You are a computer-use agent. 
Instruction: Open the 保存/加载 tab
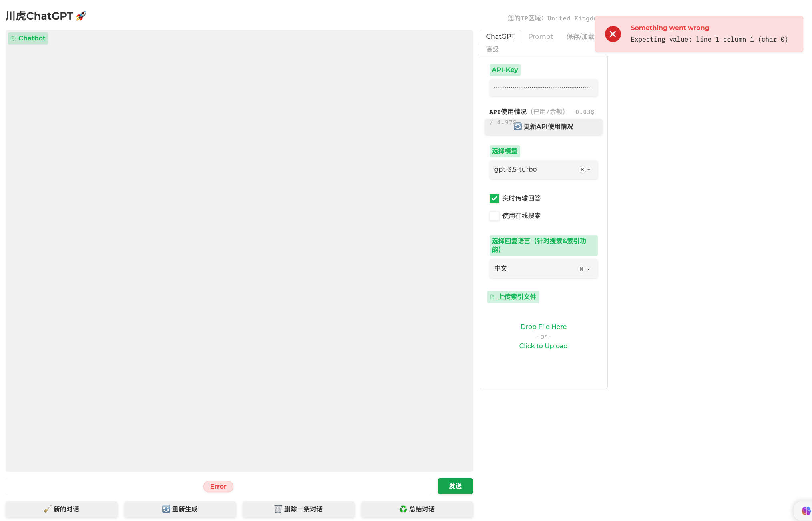tap(580, 36)
